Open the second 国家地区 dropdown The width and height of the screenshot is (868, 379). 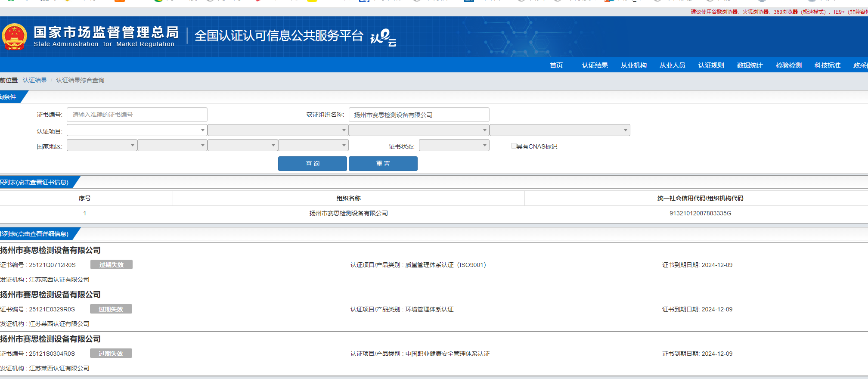pyautogui.click(x=172, y=145)
